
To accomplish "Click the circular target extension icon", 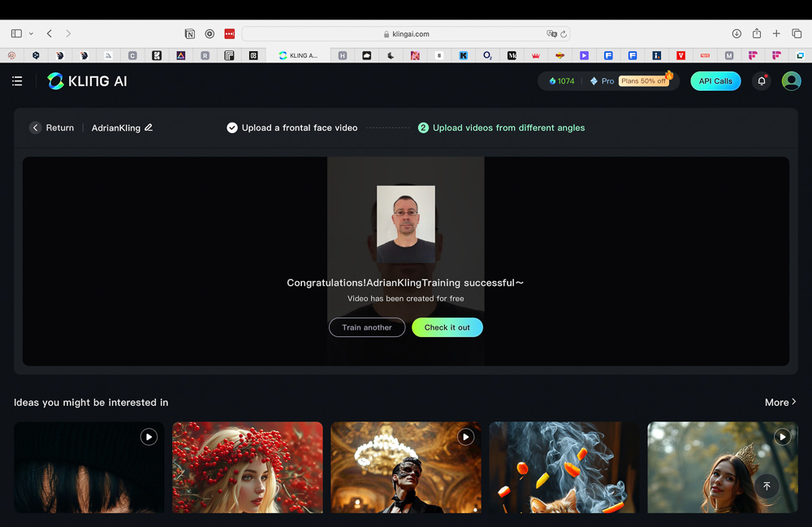I will 209,33.
